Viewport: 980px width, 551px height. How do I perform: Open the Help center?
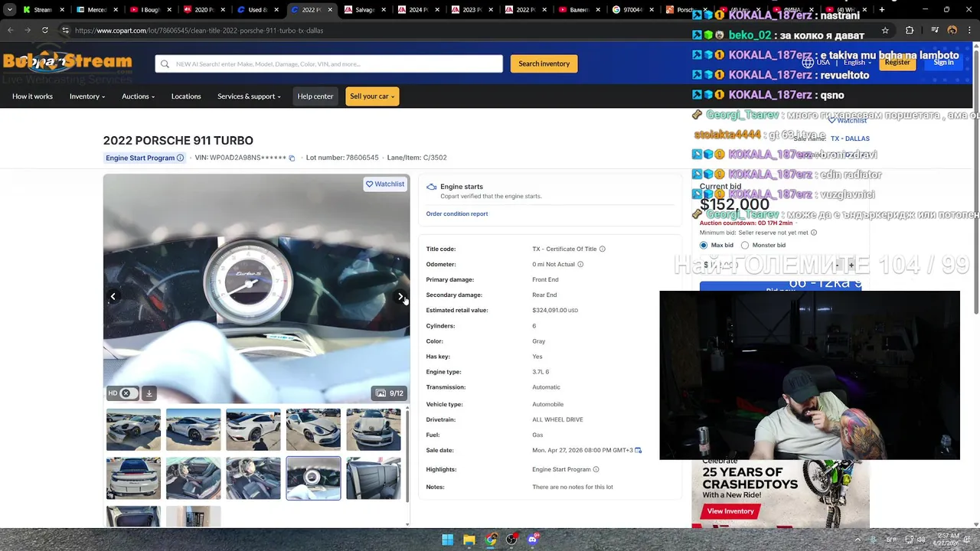[315, 96]
